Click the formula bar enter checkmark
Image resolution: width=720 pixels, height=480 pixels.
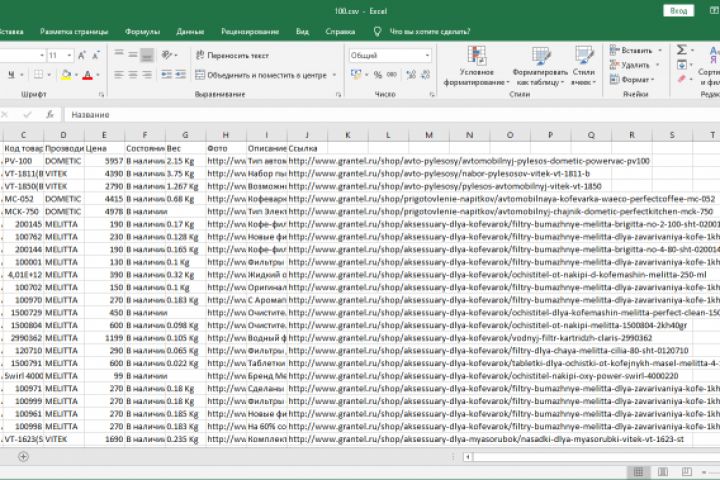coord(27,114)
